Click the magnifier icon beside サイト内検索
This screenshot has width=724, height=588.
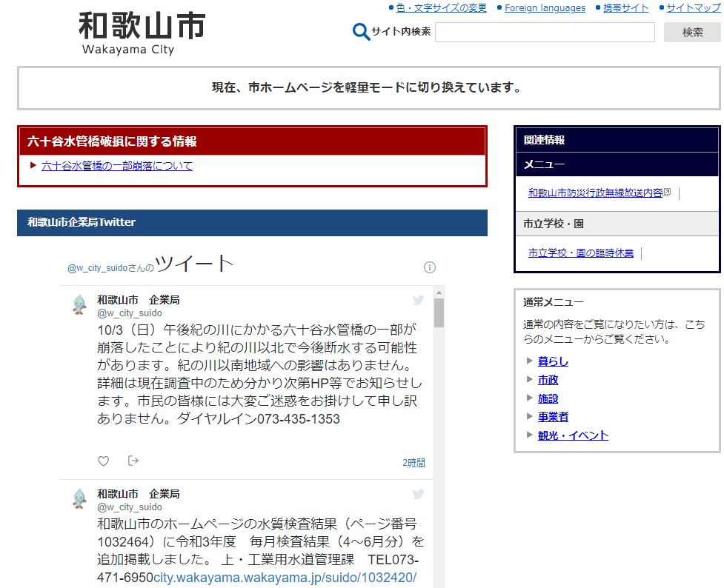(x=361, y=32)
